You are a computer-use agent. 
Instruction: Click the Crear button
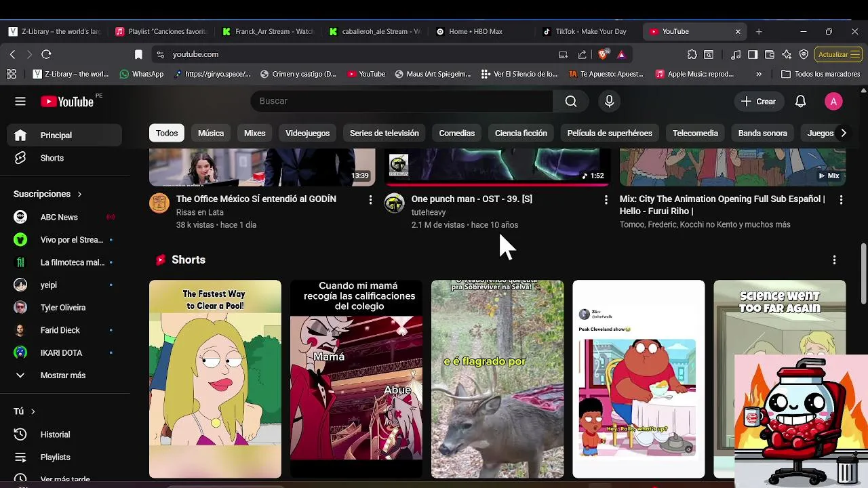(758, 101)
